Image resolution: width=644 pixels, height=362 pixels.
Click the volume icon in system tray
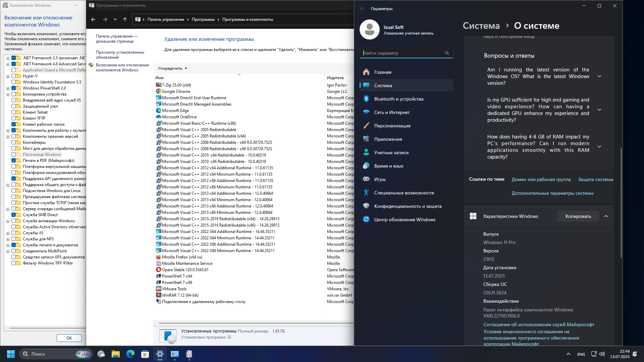click(x=602, y=354)
